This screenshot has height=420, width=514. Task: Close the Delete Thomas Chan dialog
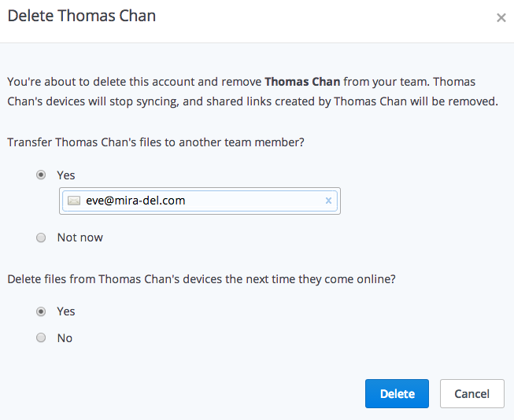tap(501, 17)
